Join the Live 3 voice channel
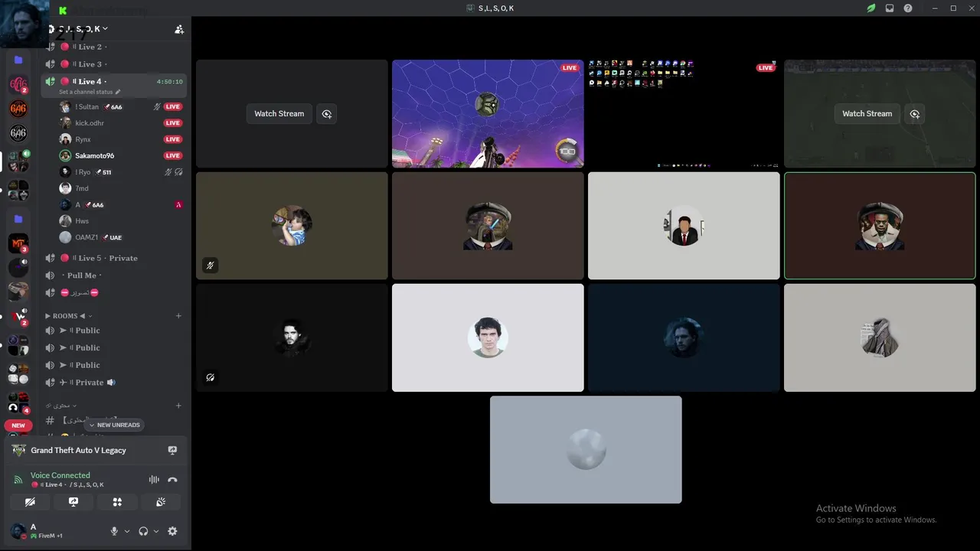 point(114,64)
